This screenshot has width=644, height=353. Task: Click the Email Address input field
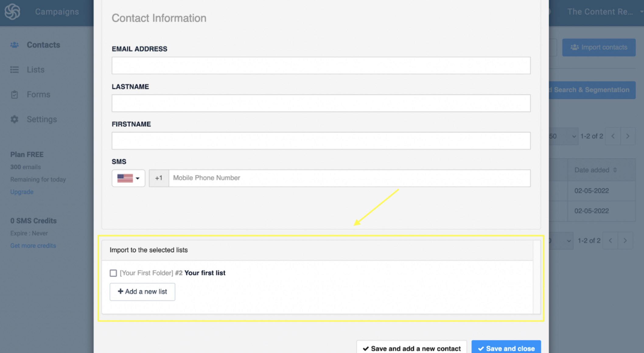(321, 65)
